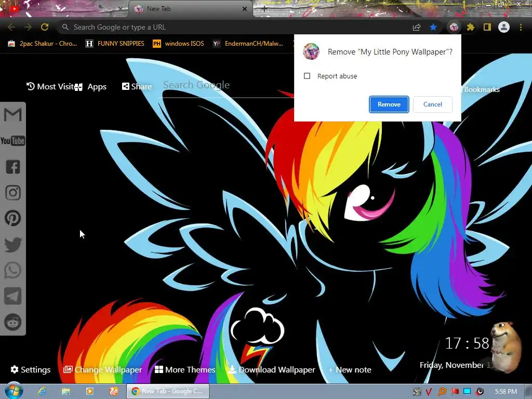Click the My Little Pony extension toolbar icon
This screenshot has width=532, height=399.
[x=454, y=27]
